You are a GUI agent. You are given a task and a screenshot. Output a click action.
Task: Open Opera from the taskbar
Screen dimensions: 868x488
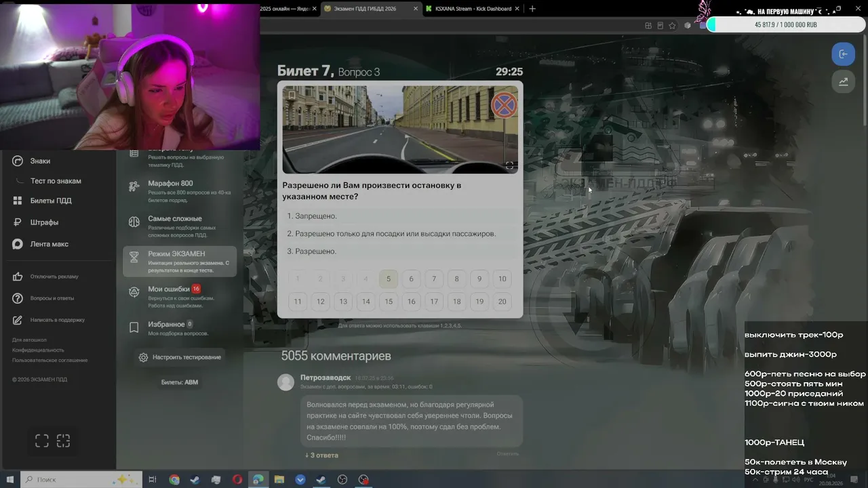pos(237,479)
